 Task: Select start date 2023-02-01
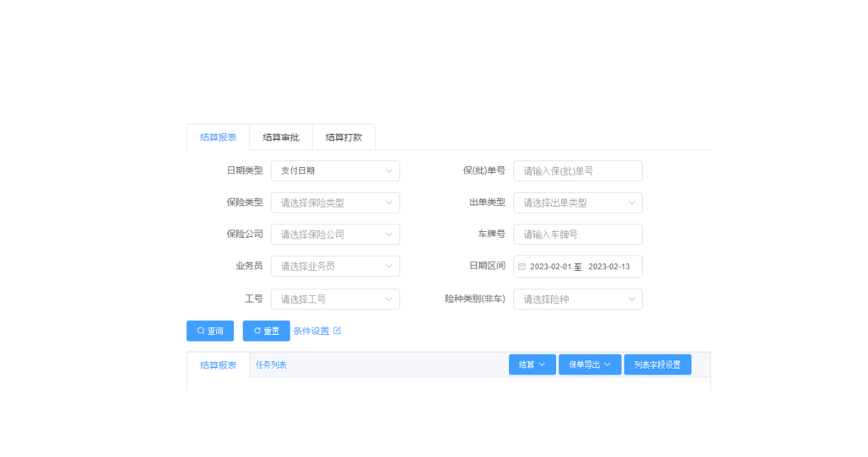pyautogui.click(x=550, y=266)
